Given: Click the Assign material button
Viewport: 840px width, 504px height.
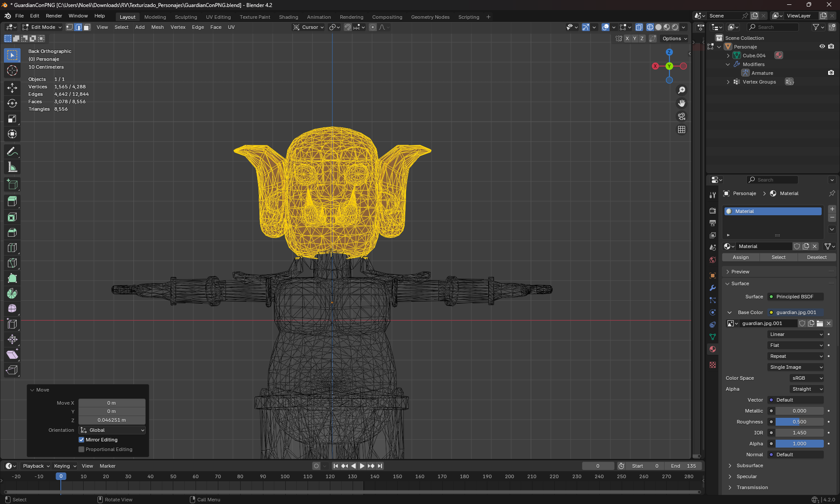Looking at the screenshot, I should point(741,257).
